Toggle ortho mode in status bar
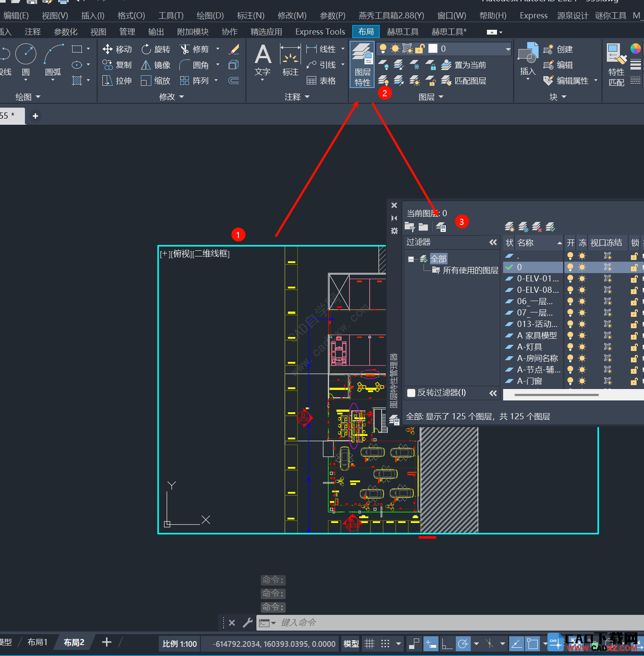This screenshot has height=656, width=644. [x=447, y=643]
